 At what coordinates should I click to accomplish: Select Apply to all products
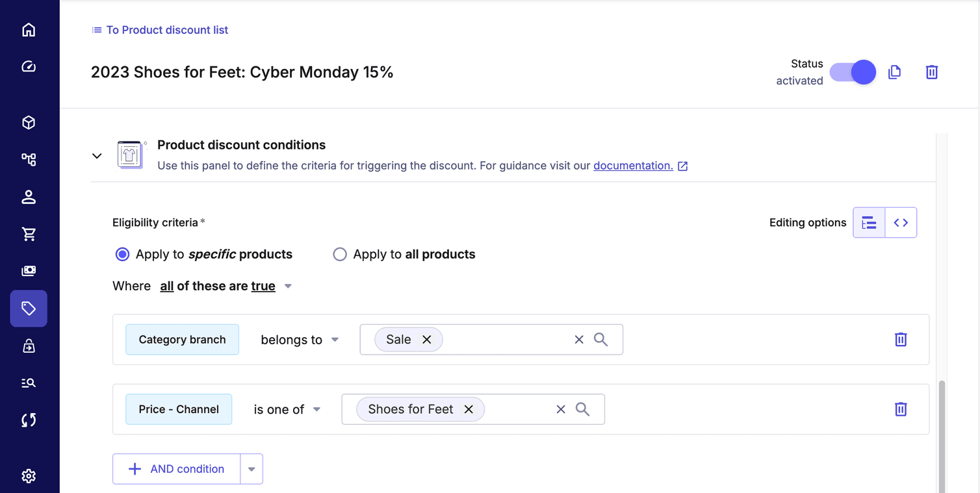tap(340, 255)
